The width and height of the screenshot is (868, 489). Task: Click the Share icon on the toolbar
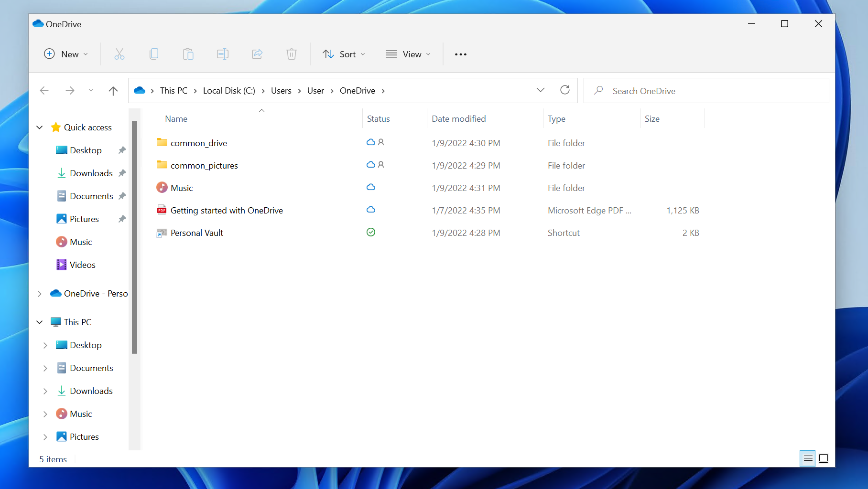click(257, 54)
